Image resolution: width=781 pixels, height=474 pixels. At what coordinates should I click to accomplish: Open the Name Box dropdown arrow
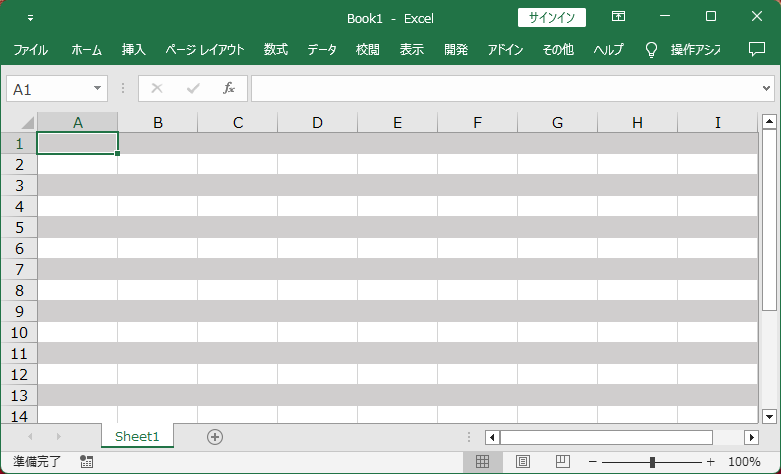(x=98, y=89)
